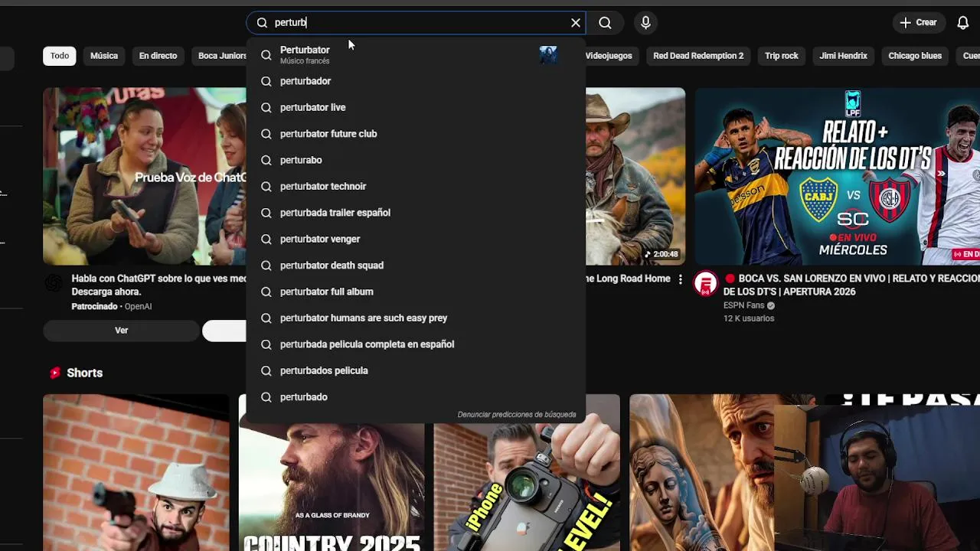The width and height of the screenshot is (980, 551).
Task: Select Perturbator músico francés suggestion
Action: pyautogui.click(x=416, y=54)
